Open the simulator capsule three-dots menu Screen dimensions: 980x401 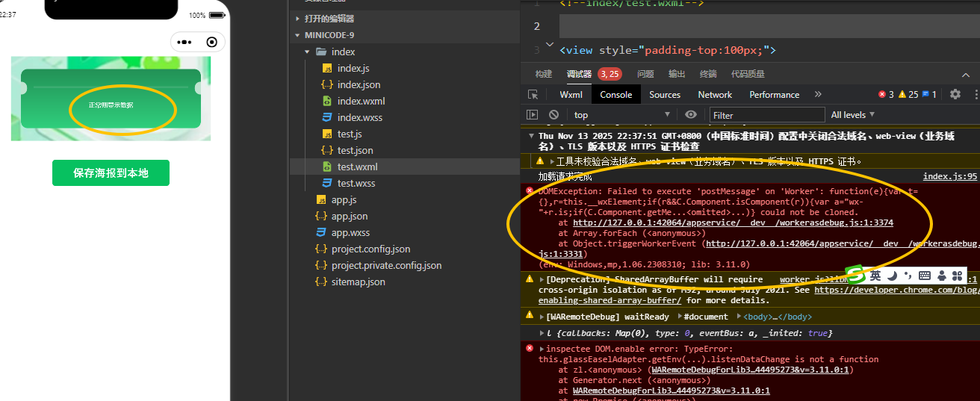[x=184, y=42]
